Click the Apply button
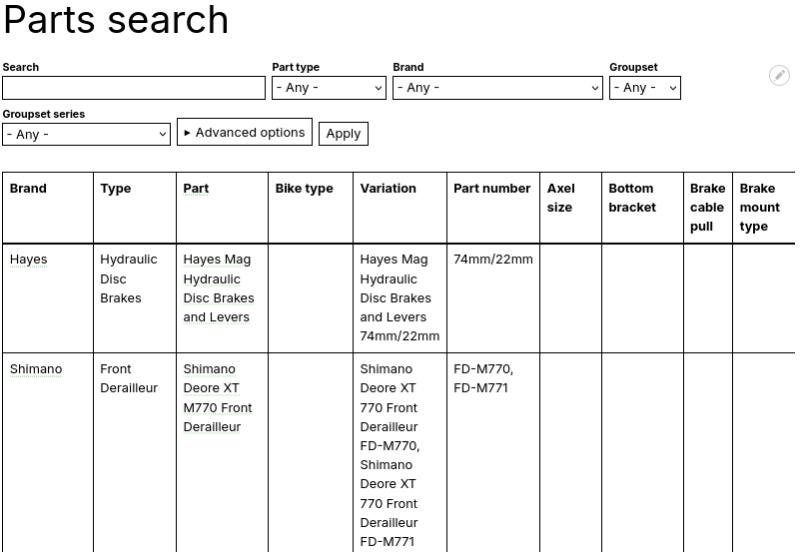Screen dimensions: 800x552 (343, 134)
